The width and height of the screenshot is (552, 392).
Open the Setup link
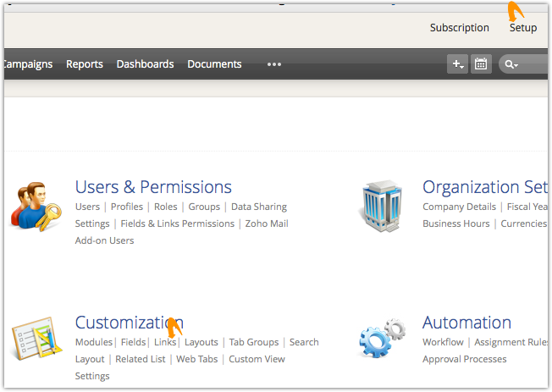point(523,28)
